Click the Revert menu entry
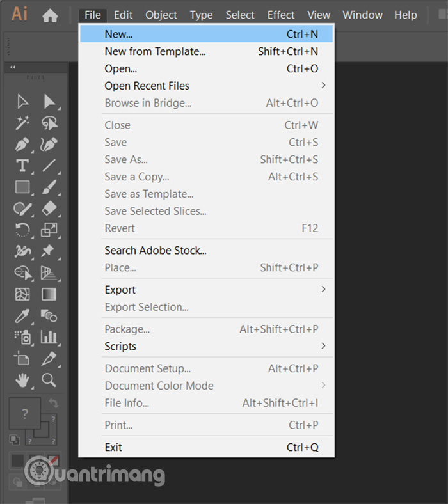The image size is (448, 504). (206, 228)
